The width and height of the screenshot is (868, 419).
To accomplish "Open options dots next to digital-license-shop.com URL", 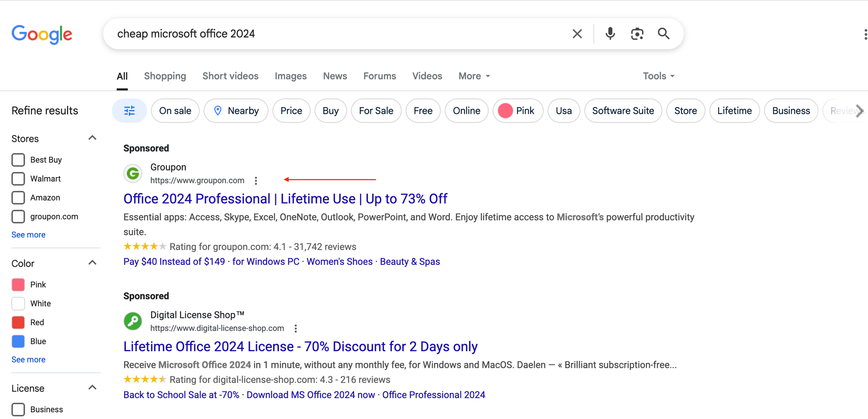I will (x=296, y=329).
